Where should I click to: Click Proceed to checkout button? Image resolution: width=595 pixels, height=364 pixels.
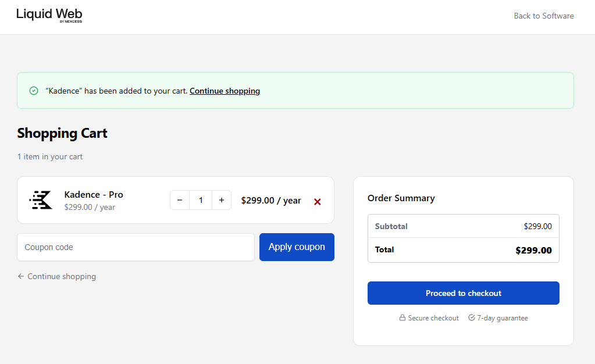click(x=464, y=293)
